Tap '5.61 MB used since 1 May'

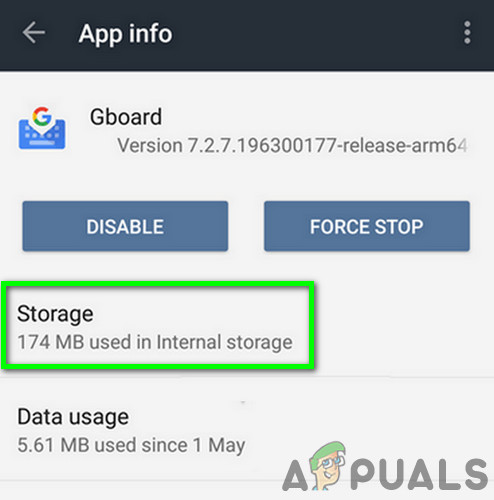pos(131,445)
